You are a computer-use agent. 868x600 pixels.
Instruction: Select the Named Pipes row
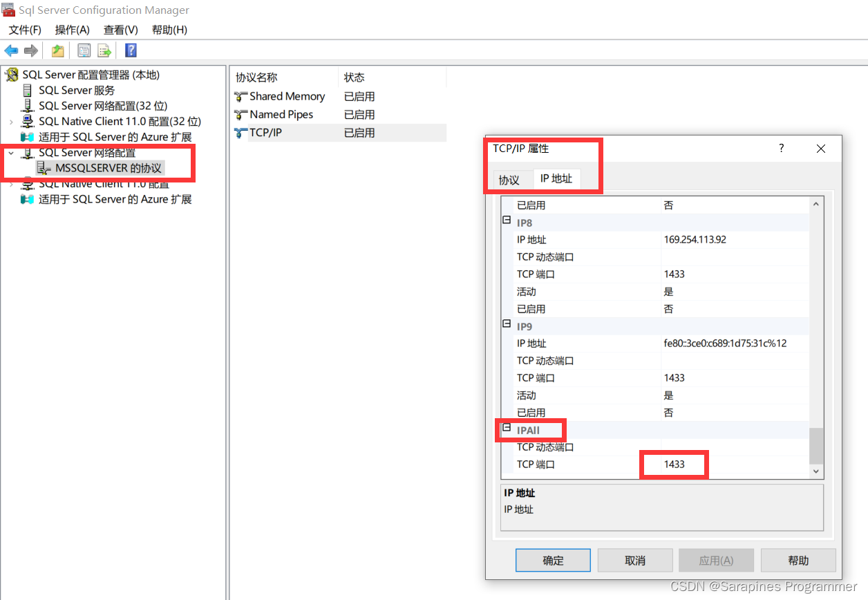pos(339,115)
